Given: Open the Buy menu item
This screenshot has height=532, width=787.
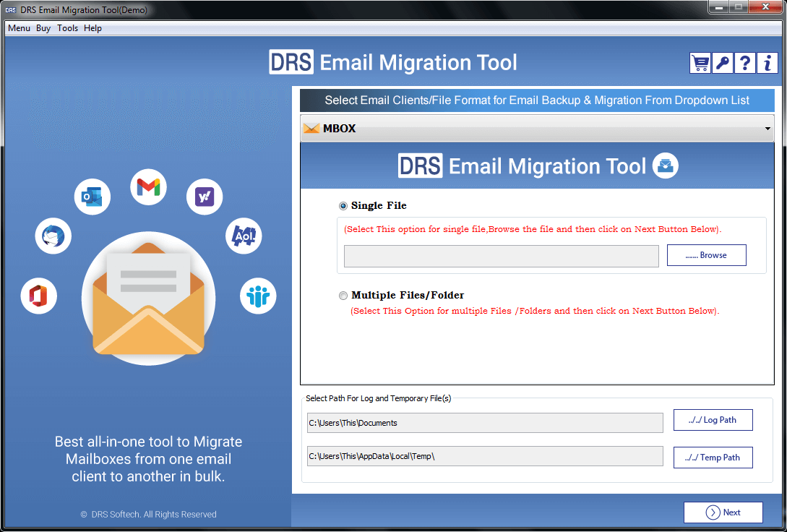Looking at the screenshot, I should coord(43,27).
